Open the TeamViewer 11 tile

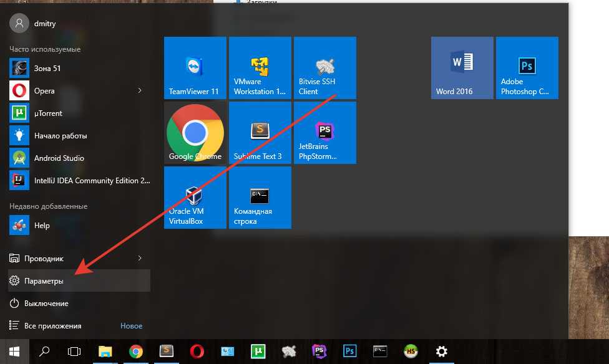pyautogui.click(x=195, y=68)
